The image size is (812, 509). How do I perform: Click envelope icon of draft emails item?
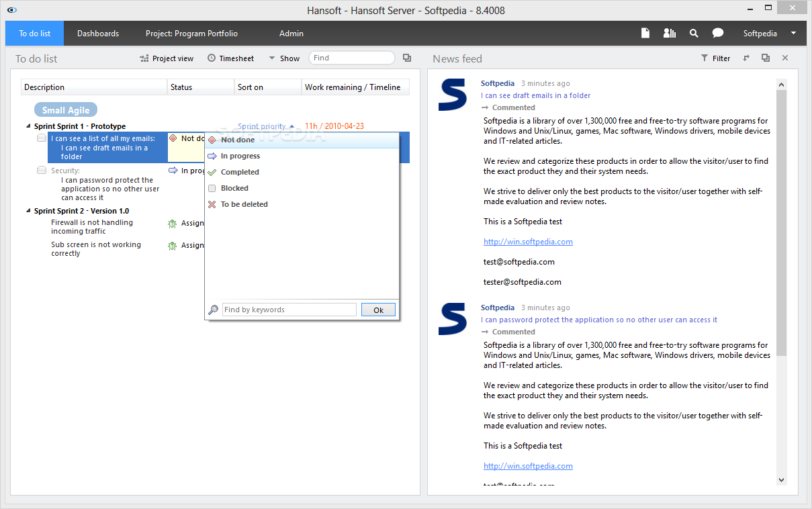click(x=42, y=138)
